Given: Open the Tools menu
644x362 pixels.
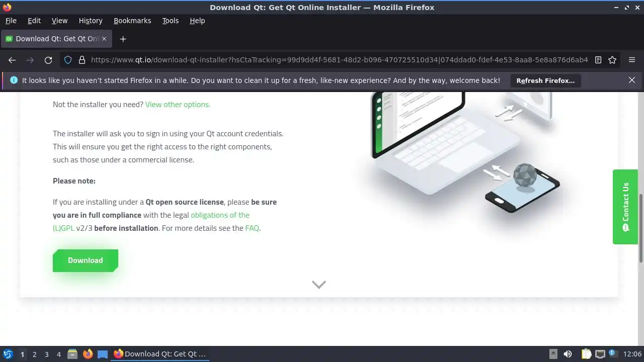Looking at the screenshot, I should 170,21.
